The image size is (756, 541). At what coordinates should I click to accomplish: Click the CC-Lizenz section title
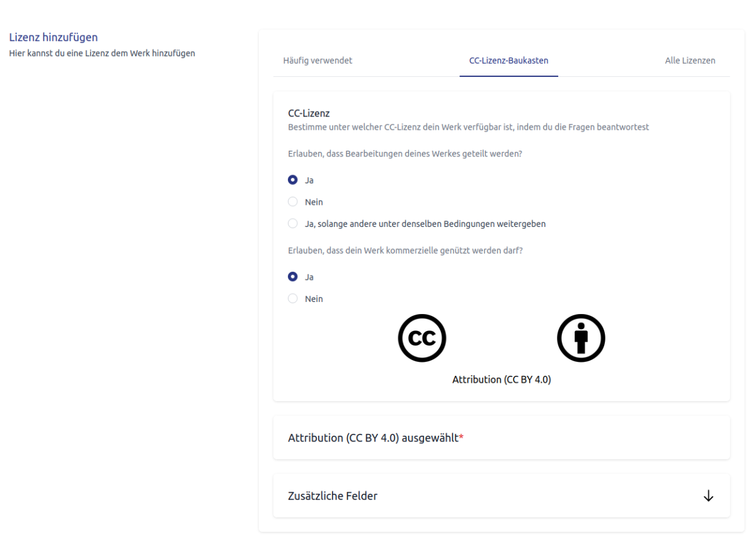pyautogui.click(x=309, y=113)
